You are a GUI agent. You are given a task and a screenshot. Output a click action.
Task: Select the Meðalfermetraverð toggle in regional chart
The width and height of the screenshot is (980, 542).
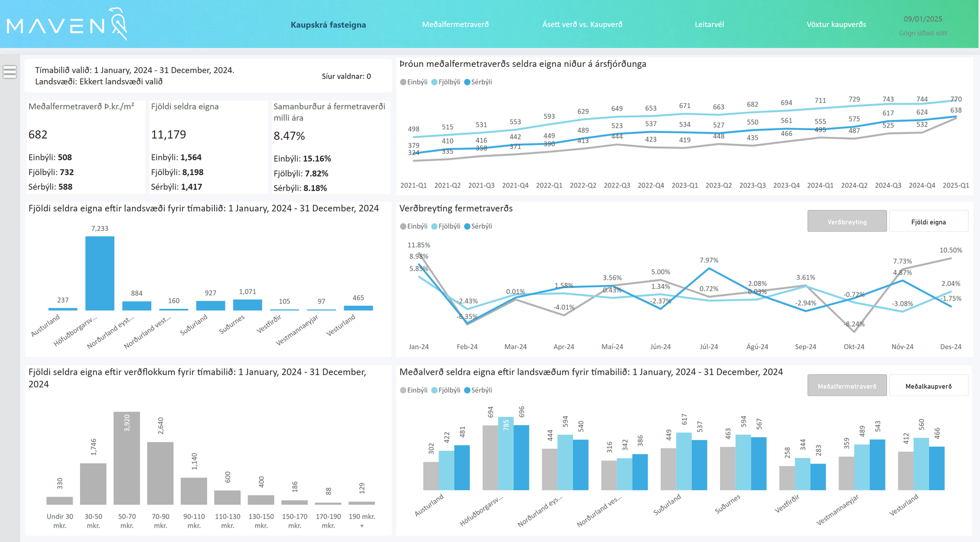(847, 386)
